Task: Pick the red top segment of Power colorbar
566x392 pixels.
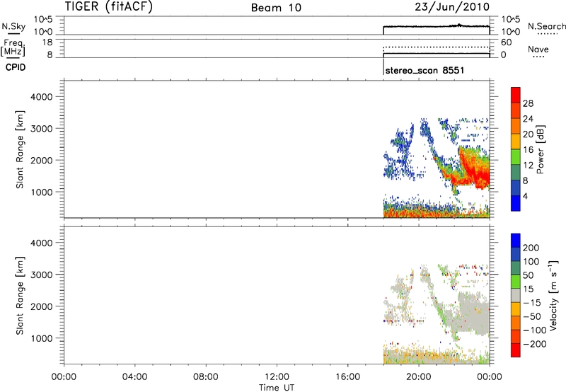Action: click(516, 95)
